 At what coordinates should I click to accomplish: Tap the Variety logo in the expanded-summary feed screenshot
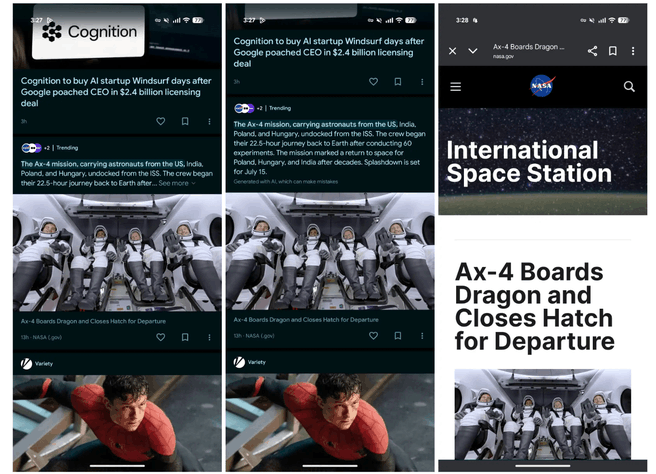[x=239, y=362]
